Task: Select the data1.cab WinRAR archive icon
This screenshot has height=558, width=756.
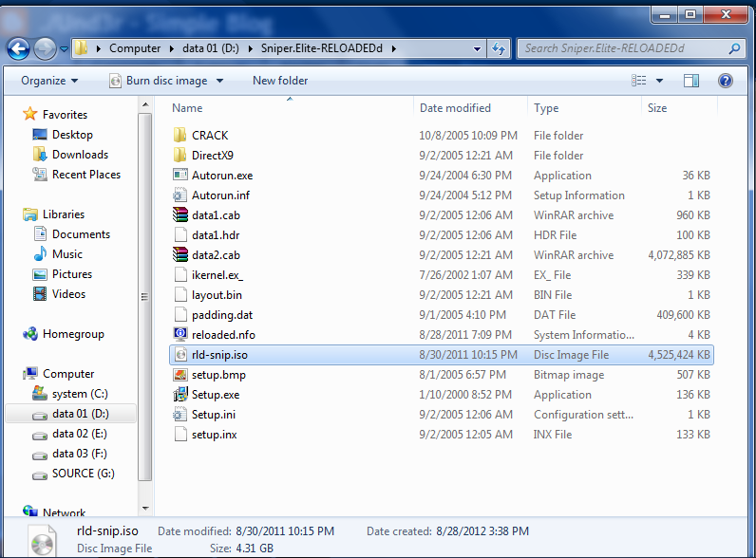Action: click(180, 214)
